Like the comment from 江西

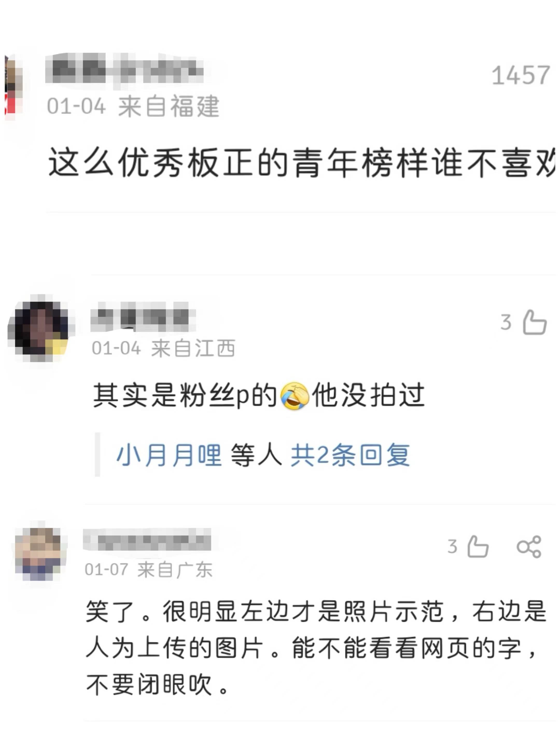coord(534,322)
